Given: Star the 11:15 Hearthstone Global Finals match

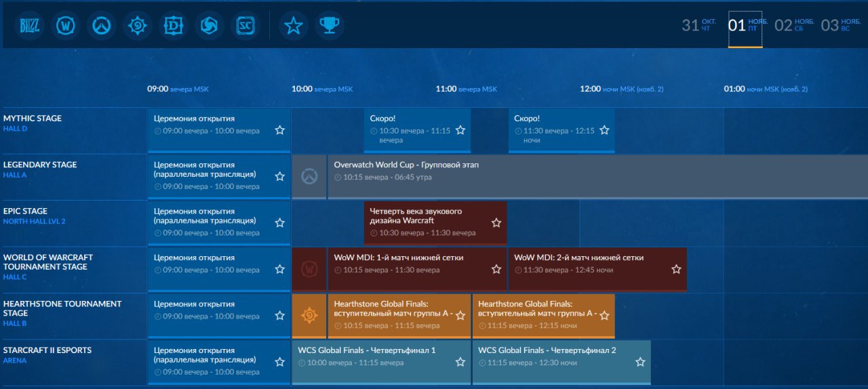Looking at the screenshot, I should click(604, 316).
